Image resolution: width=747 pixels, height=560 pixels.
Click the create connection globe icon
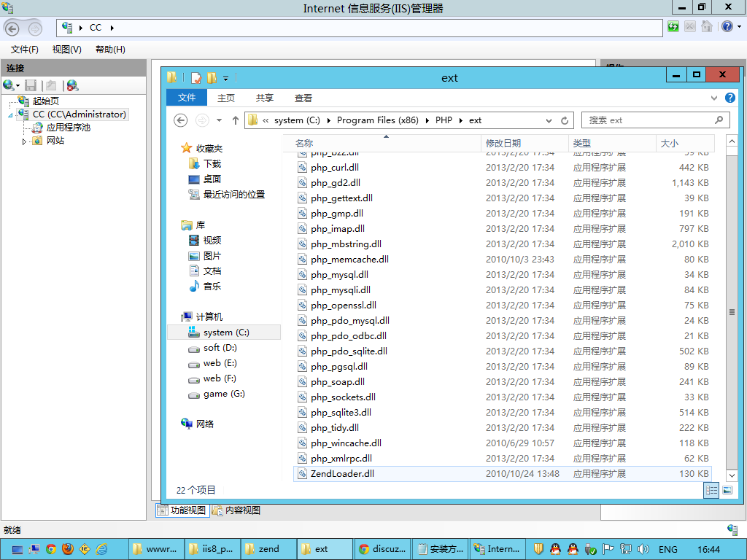point(9,85)
